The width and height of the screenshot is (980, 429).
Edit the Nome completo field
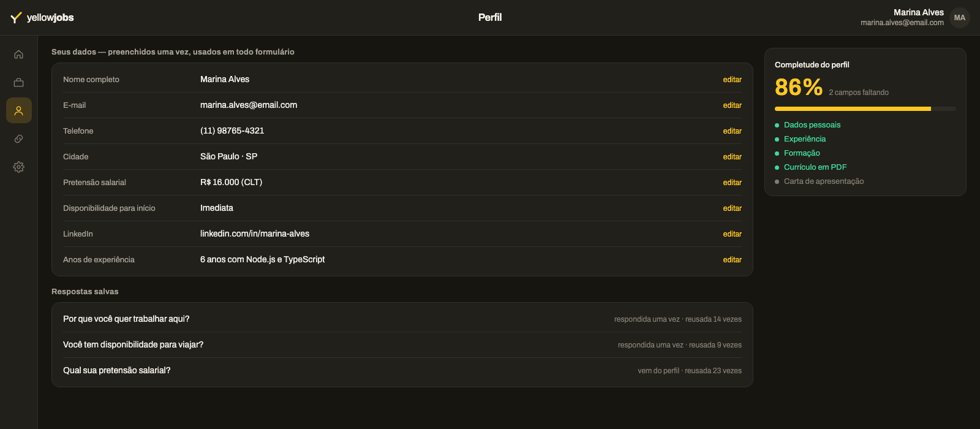(x=732, y=80)
